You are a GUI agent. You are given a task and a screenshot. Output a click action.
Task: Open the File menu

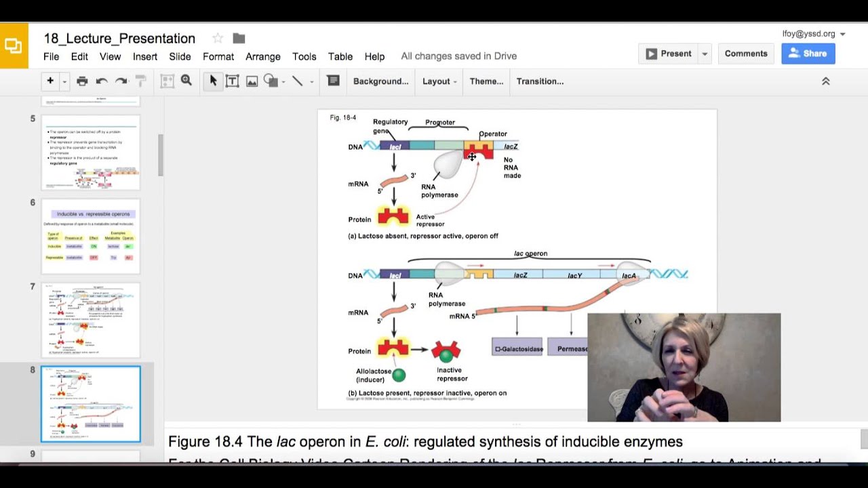pyautogui.click(x=51, y=57)
